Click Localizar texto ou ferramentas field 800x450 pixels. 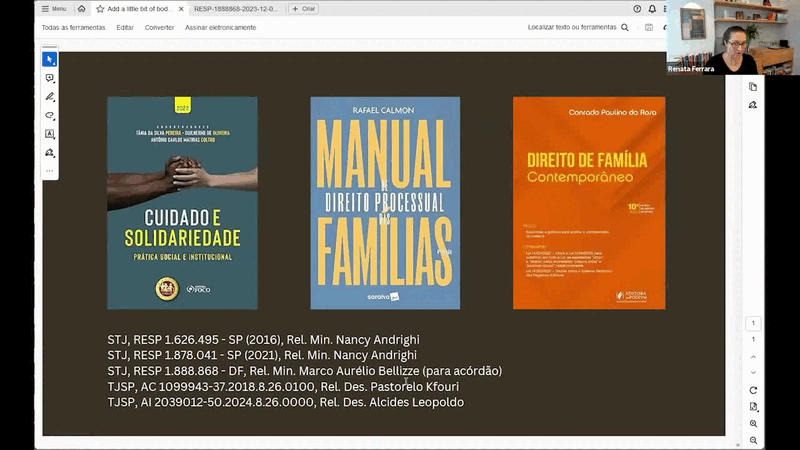pos(572,28)
